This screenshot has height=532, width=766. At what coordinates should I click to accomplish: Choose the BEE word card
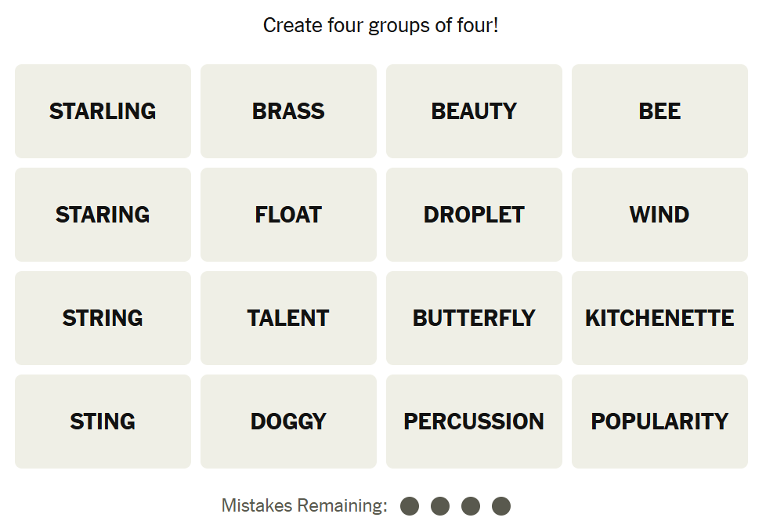pyautogui.click(x=659, y=111)
